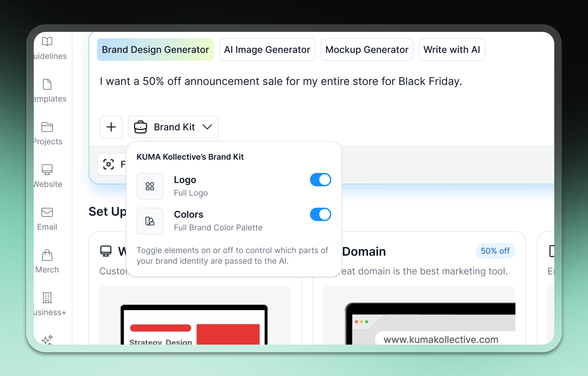Click the Logo grid icon tile
588x376 pixels.
coord(150,186)
